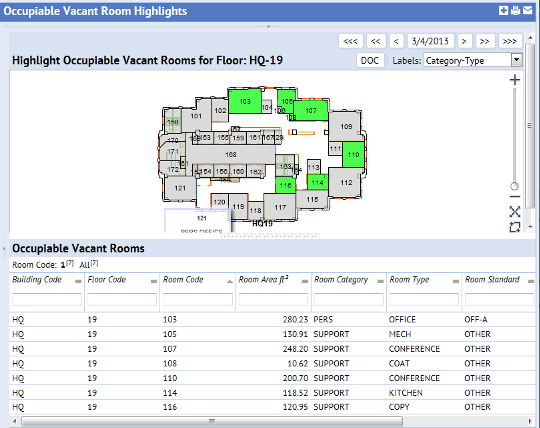Open the Building Code column menu icon

click(78, 281)
